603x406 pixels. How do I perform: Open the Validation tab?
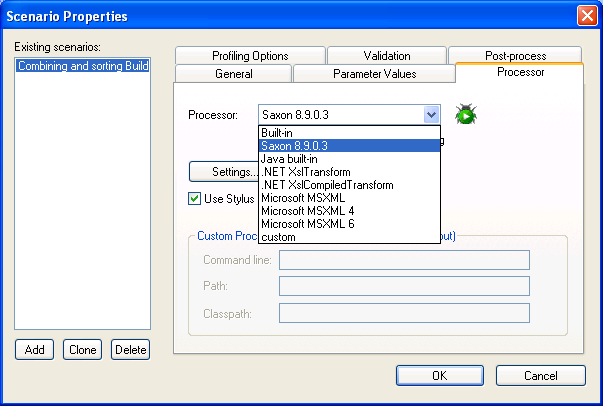(x=386, y=56)
